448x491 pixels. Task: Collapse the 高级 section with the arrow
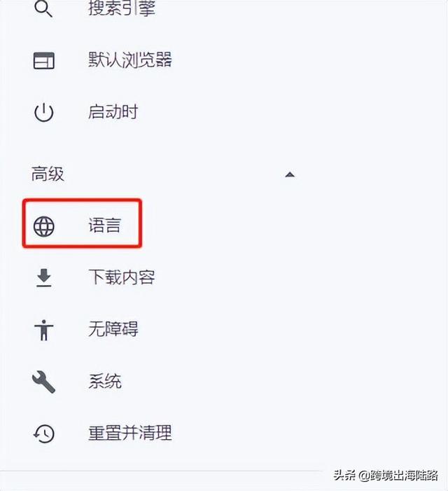(290, 174)
